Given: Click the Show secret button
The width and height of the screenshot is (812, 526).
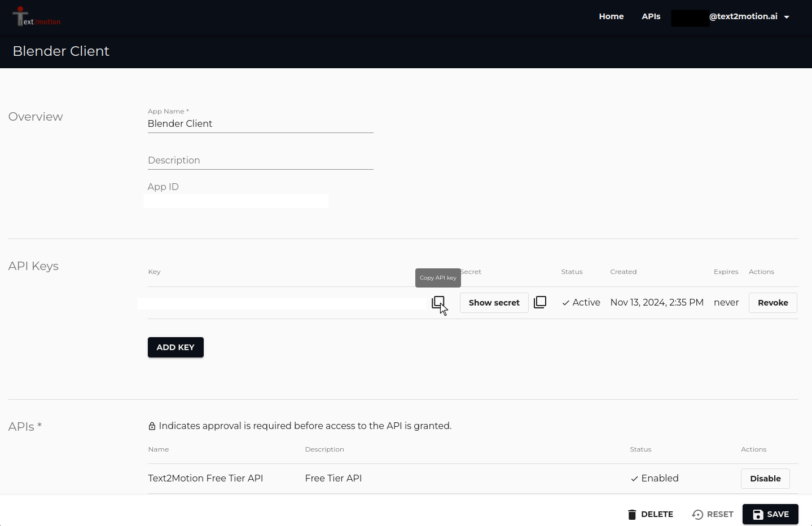Looking at the screenshot, I should [494, 303].
